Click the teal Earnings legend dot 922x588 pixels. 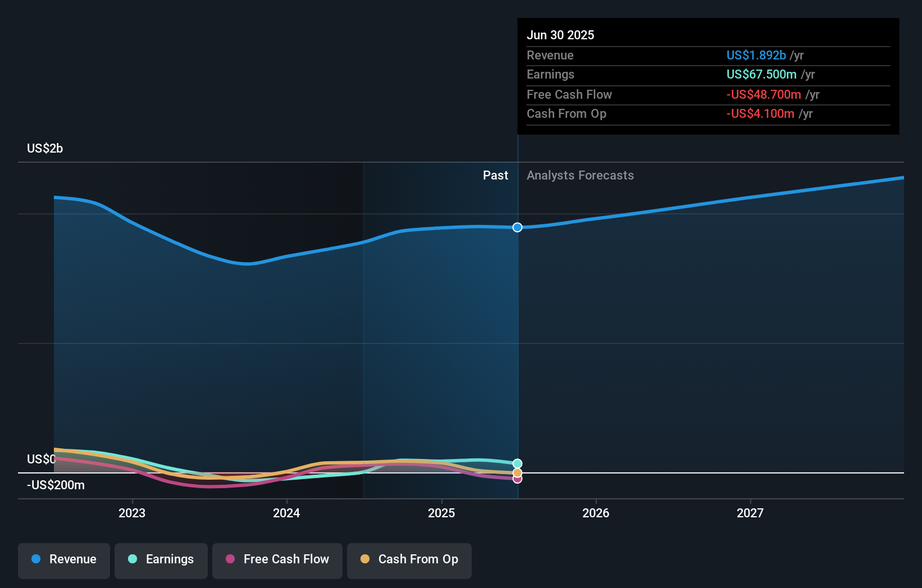coord(133,559)
